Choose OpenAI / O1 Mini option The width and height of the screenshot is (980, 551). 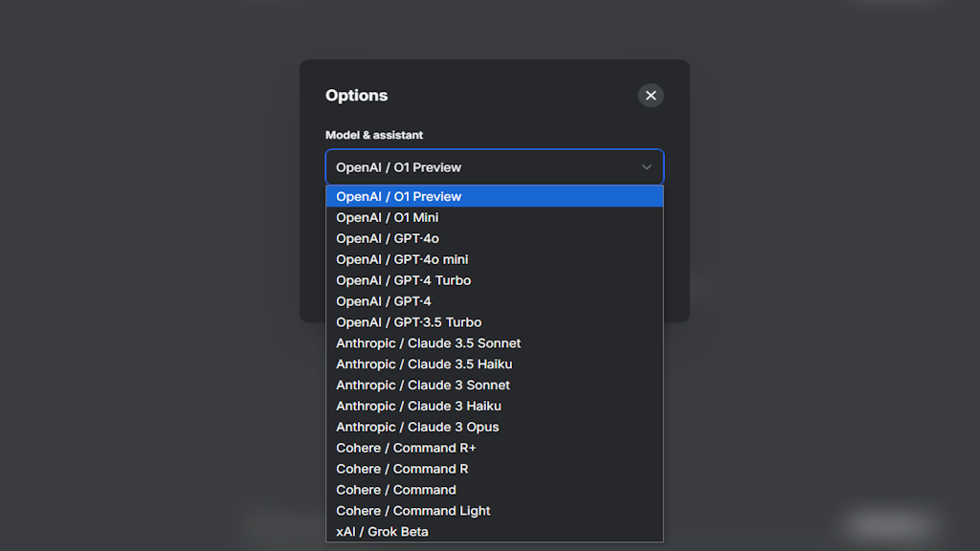pyautogui.click(x=495, y=217)
